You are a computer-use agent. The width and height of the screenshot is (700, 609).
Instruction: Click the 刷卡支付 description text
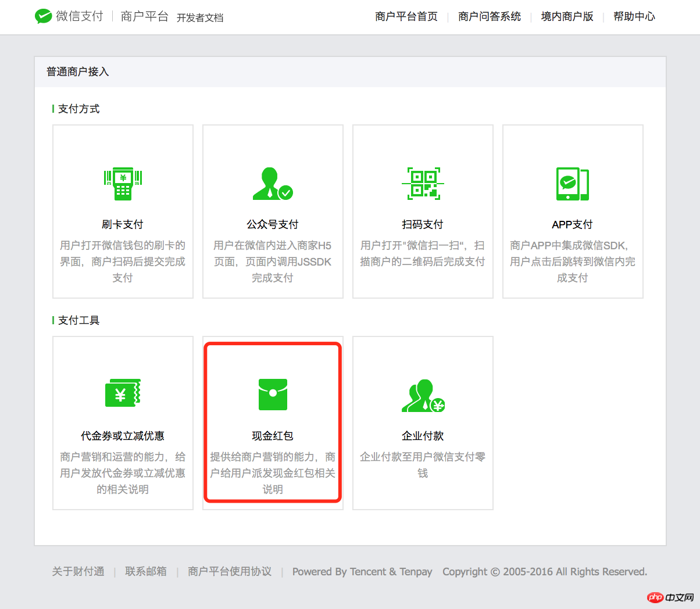(x=123, y=261)
